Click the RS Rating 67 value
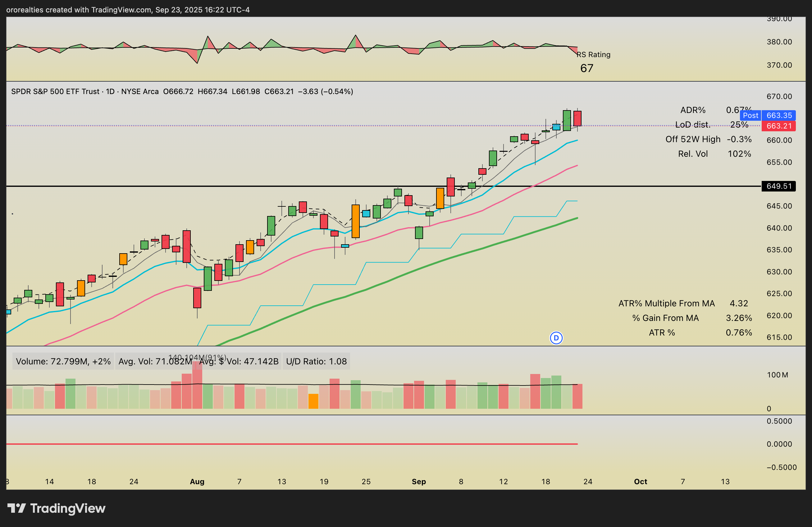The height and width of the screenshot is (527, 812). tap(586, 69)
